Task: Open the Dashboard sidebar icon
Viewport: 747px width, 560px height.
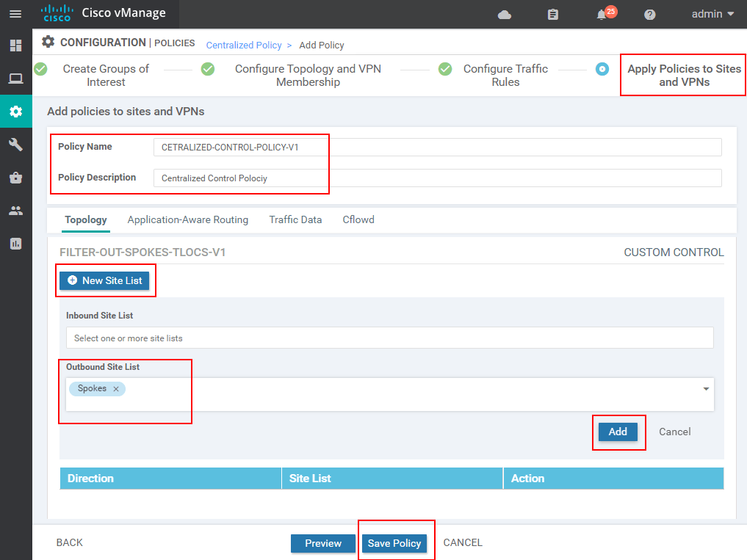Action: 15,46
